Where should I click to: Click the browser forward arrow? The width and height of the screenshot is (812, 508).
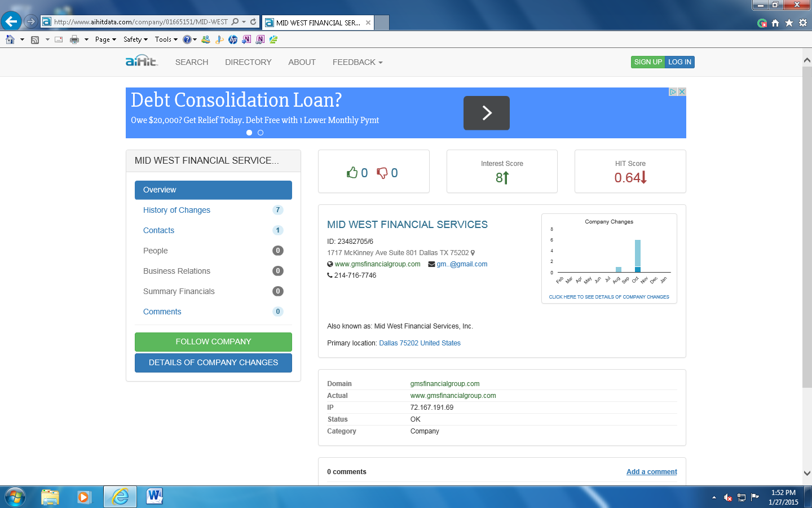coord(31,22)
